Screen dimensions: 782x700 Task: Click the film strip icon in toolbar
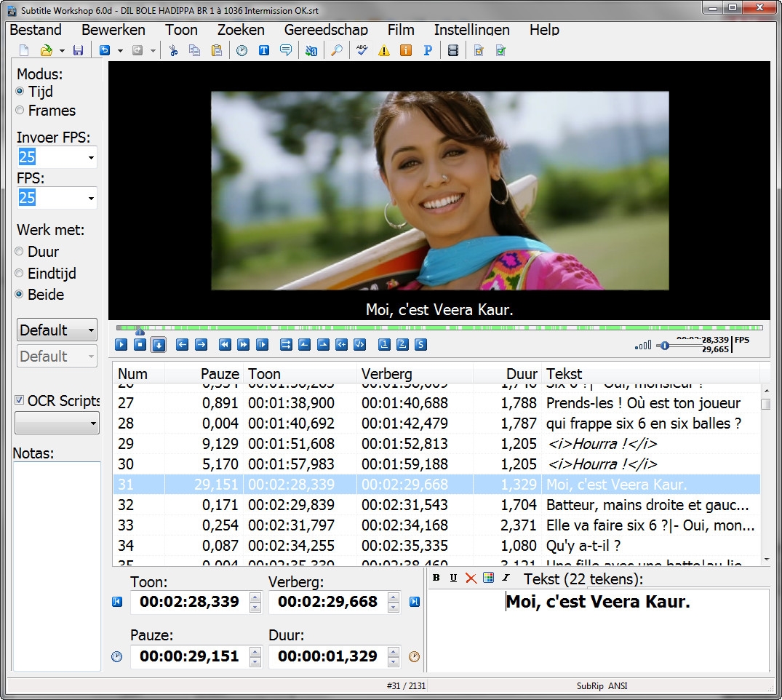(x=453, y=50)
